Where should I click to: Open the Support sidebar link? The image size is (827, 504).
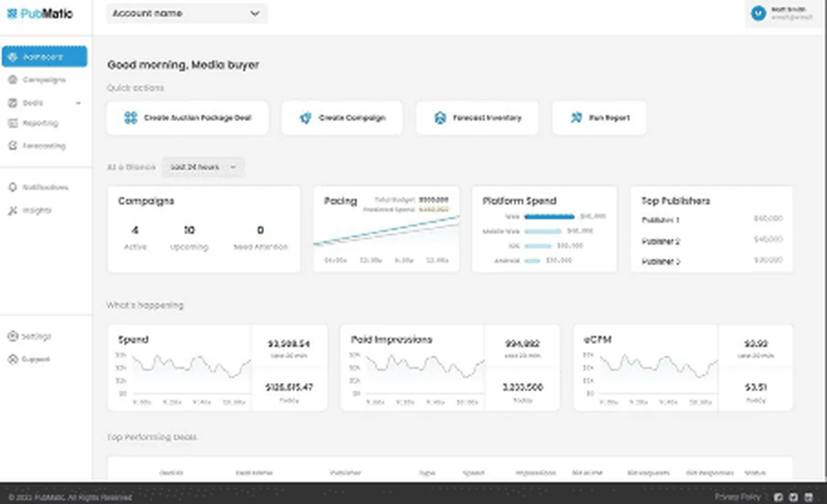pos(35,359)
